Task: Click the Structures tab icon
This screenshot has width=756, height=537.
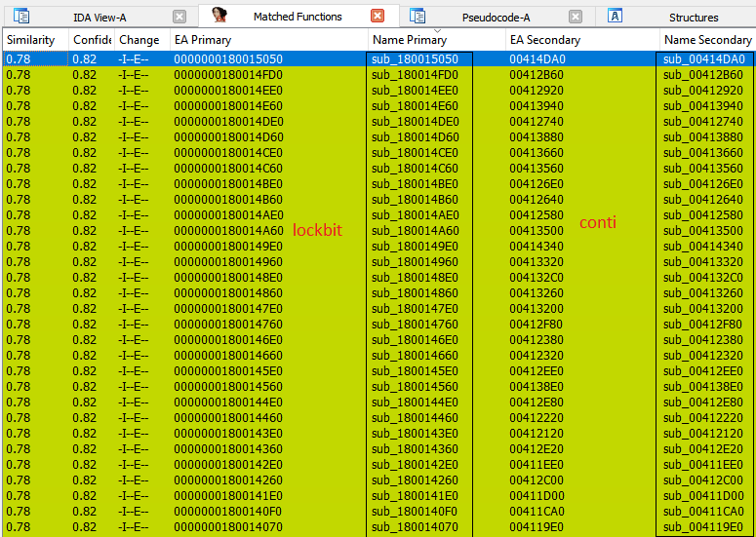Action: coord(615,16)
